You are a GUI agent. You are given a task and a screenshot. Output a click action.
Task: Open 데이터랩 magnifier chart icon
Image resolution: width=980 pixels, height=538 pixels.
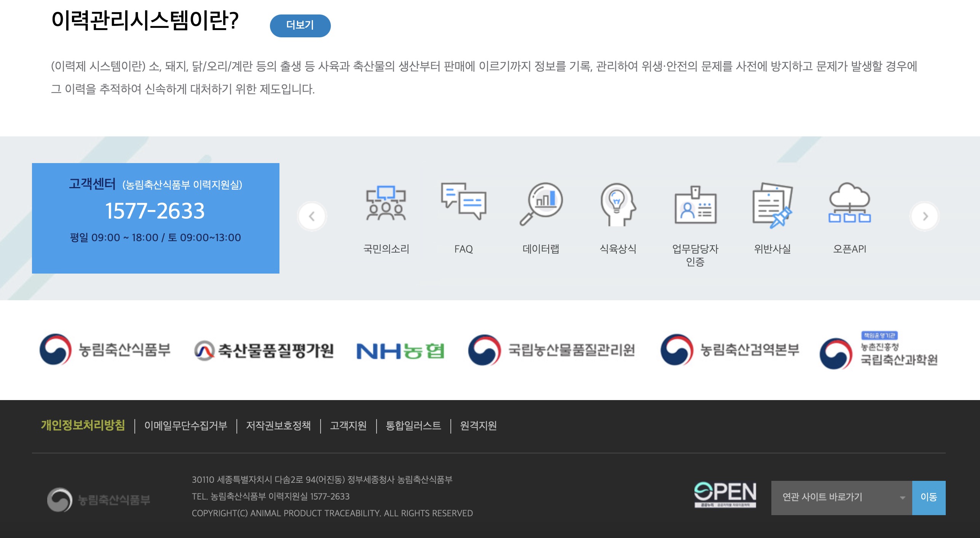541,203
